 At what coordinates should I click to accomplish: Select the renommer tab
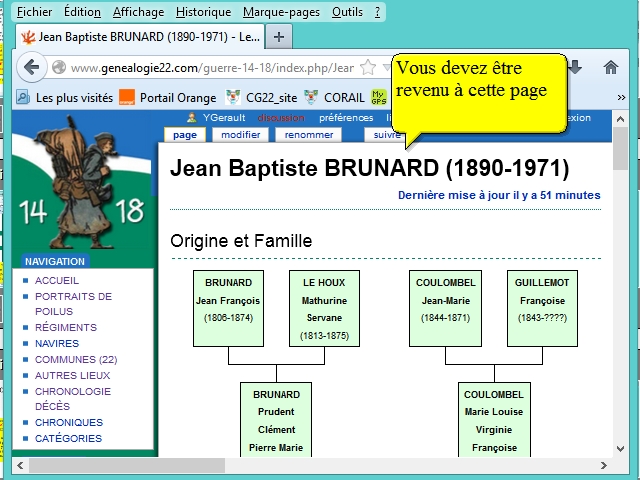[309, 135]
